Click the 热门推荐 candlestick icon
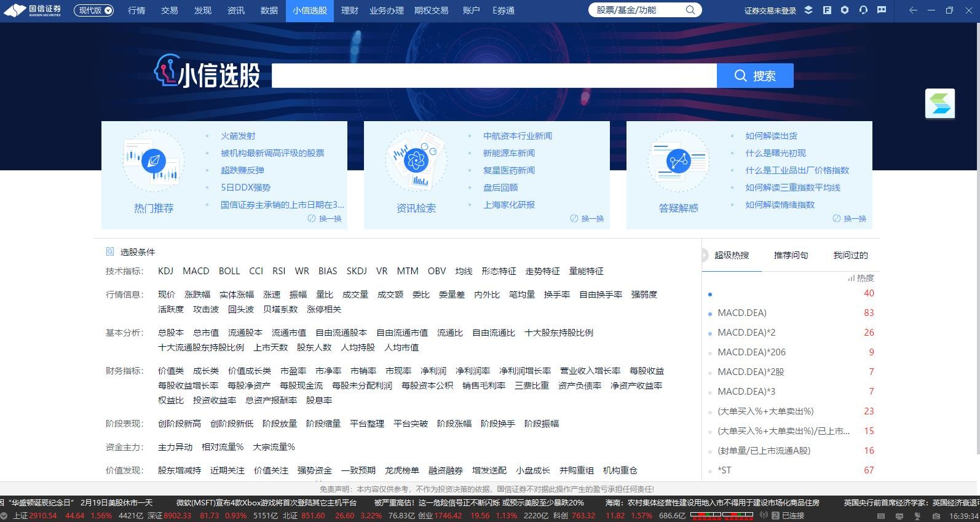Image resolution: width=980 pixels, height=522 pixels. point(154,161)
